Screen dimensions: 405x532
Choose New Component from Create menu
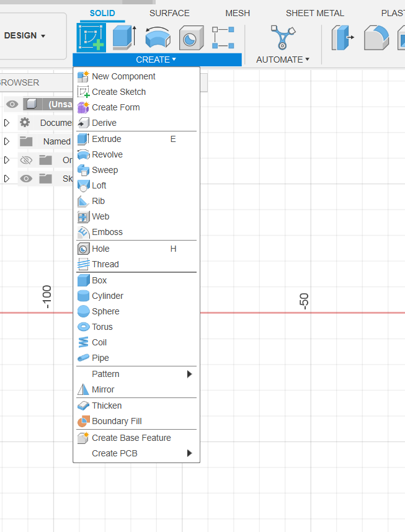136,76
